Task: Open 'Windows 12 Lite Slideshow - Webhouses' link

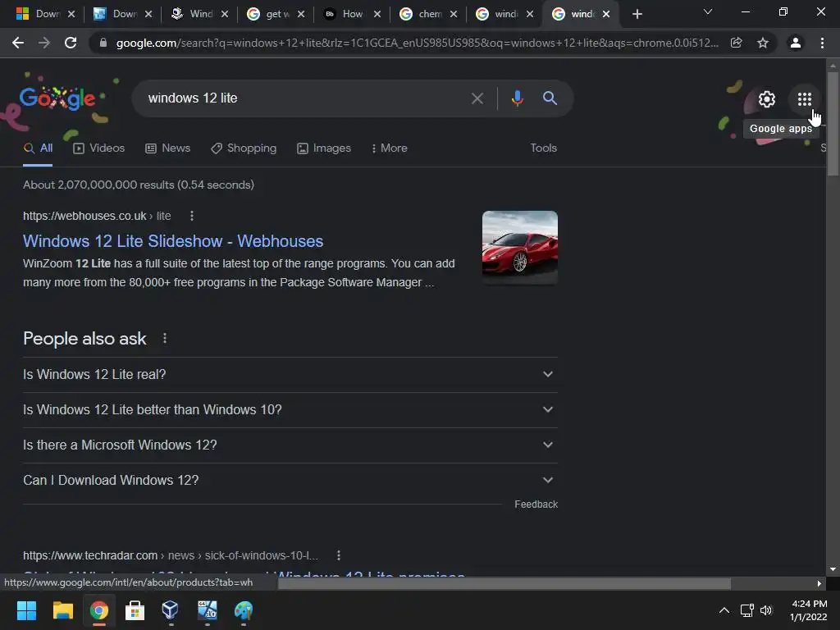Action: tap(173, 241)
